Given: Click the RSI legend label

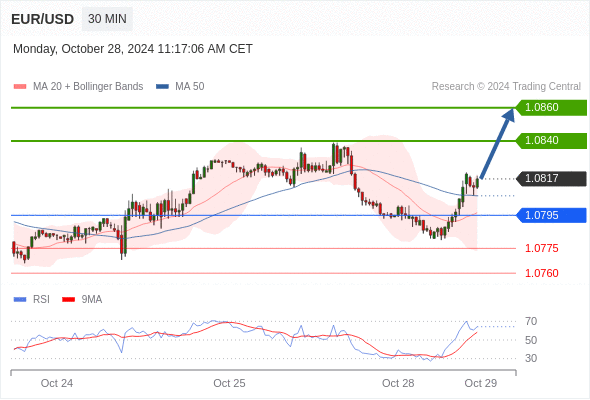Looking at the screenshot, I should click(x=41, y=300).
